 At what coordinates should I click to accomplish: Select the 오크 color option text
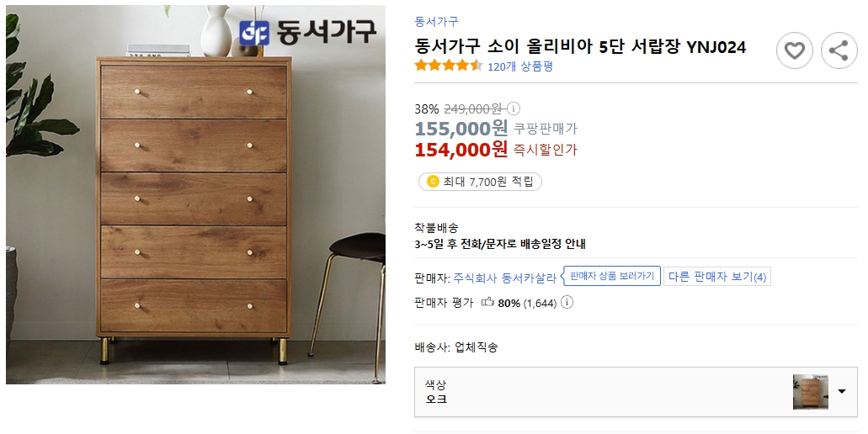click(436, 400)
